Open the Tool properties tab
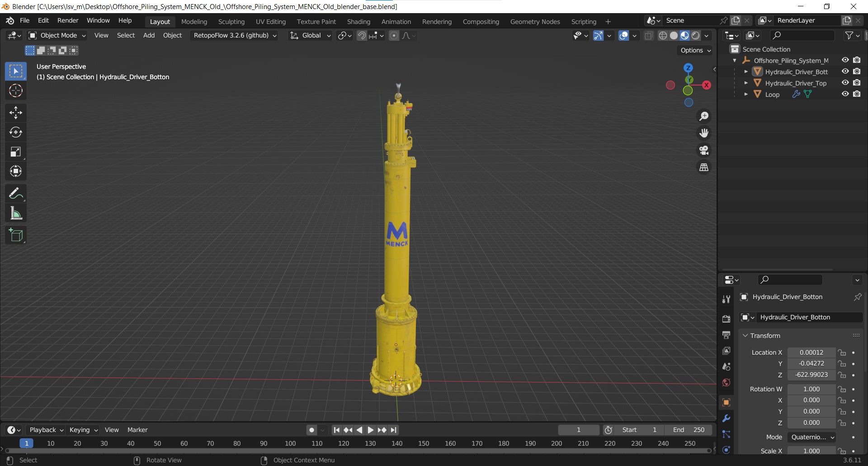Image resolution: width=868 pixels, height=466 pixels. [x=726, y=299]
